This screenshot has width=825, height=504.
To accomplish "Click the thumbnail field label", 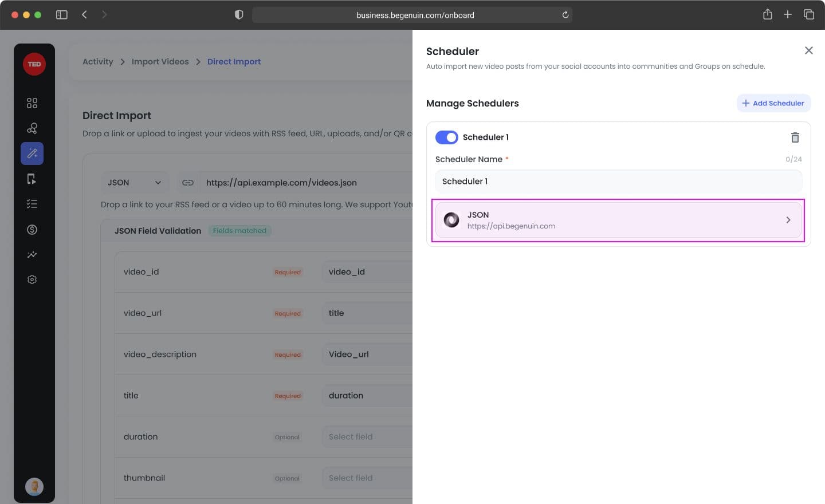I will [144, 478].
